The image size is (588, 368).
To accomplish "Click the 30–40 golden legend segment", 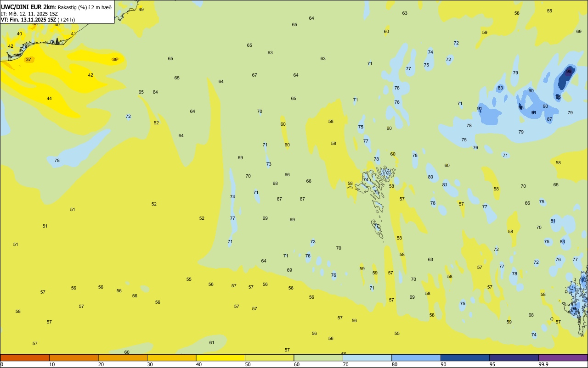I will pyautogui.click(x=171, y=357).
